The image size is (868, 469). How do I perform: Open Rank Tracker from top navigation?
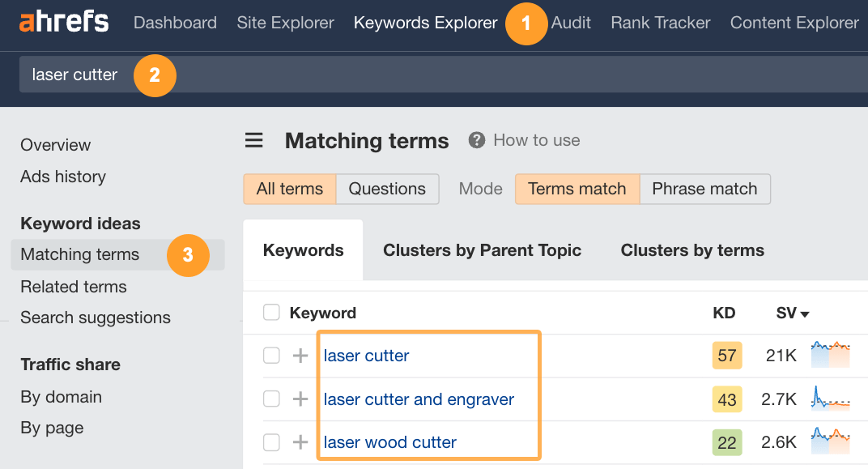(660, 23)
